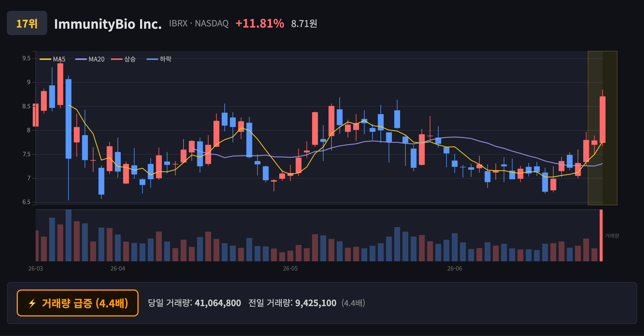The height and width of the screenshot is (336, 644).
Task: Click the long blue candlestick after 26-03
Action: pos(68,119)
